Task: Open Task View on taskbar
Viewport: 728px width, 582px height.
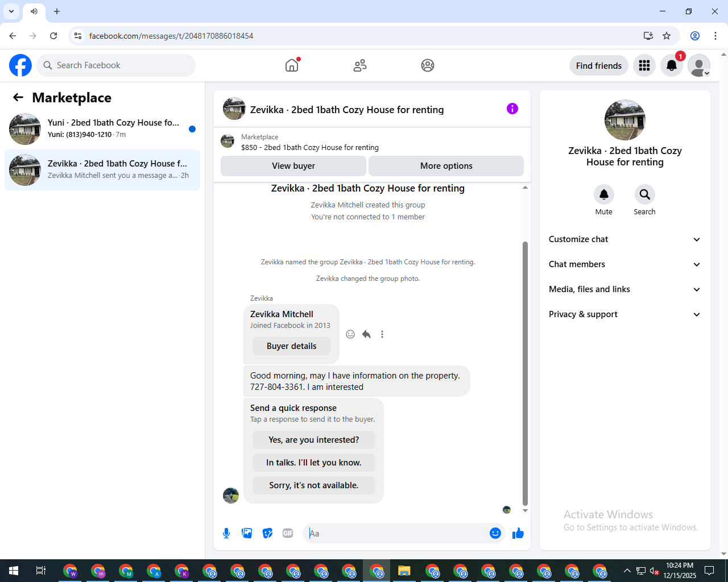Action: (x=41, y=571)
